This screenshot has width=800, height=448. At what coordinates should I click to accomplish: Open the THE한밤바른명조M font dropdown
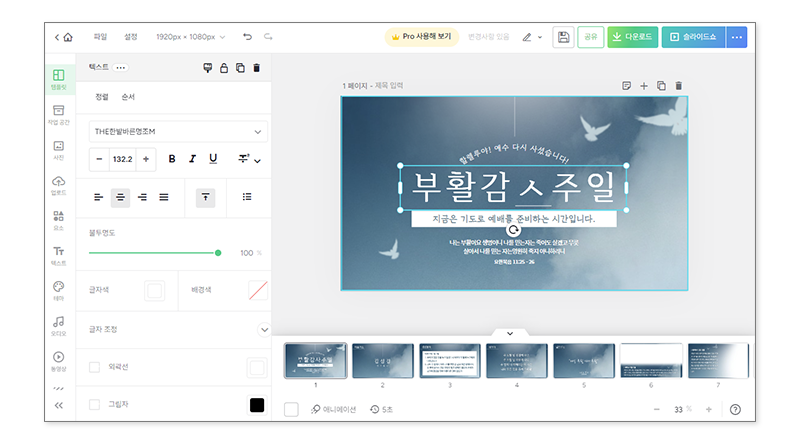pyautogui.click(x=179, y=131)
